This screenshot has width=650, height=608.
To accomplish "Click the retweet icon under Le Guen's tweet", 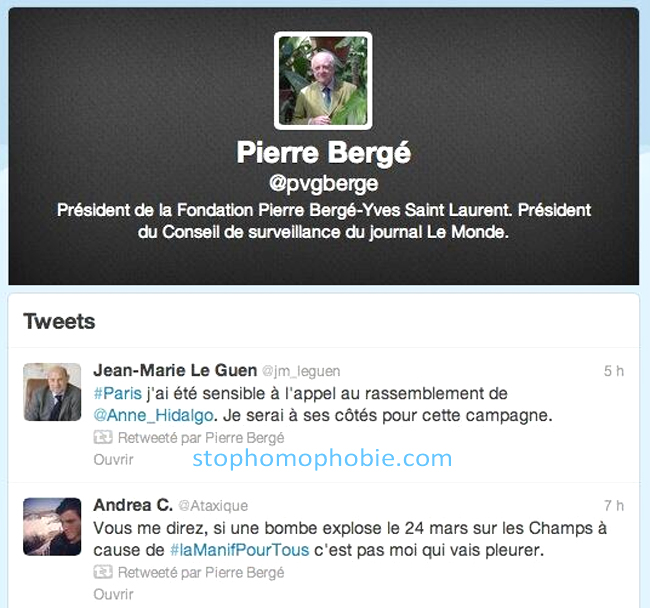I will [x=103, y=437].
